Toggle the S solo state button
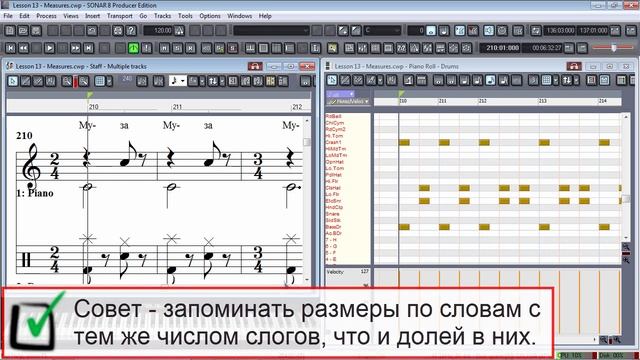Screen dimensions: 640x360 click(x=178, y=48)
